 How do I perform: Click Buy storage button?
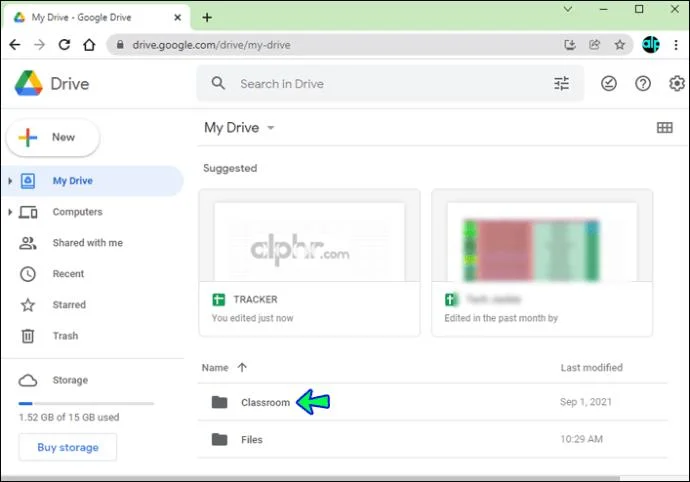coord(68,447)
